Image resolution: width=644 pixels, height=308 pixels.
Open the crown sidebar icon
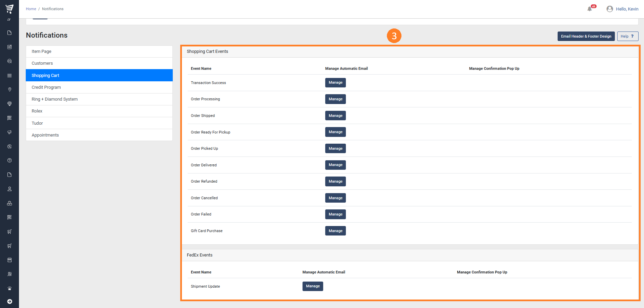[x=9, y=288]
